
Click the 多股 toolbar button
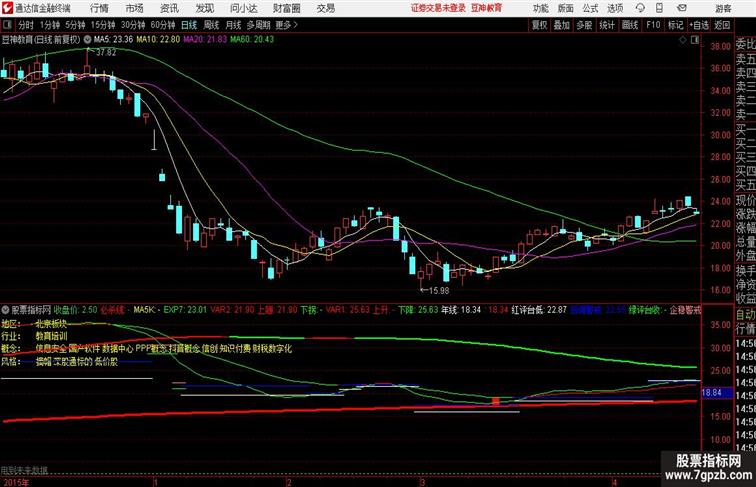tap(584, 25)
